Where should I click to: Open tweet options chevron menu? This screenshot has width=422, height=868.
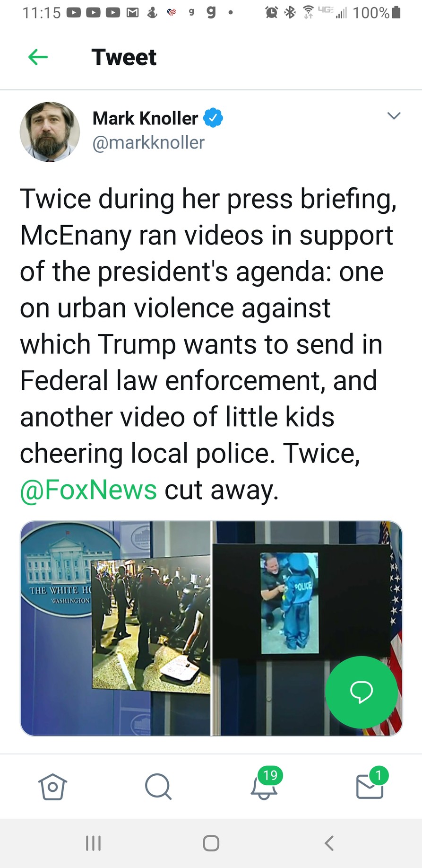394,116
